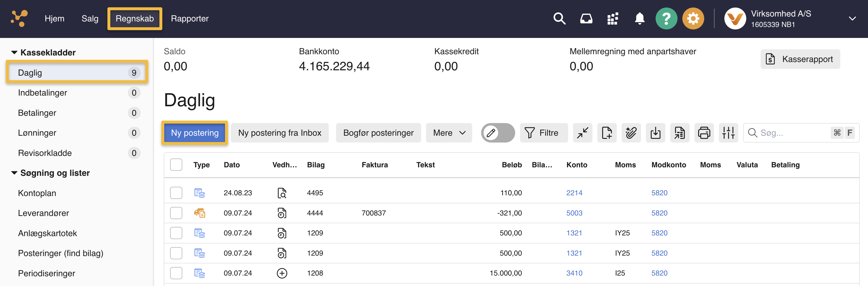Check the select-all checkbox in table header

[x=176, y=165]
